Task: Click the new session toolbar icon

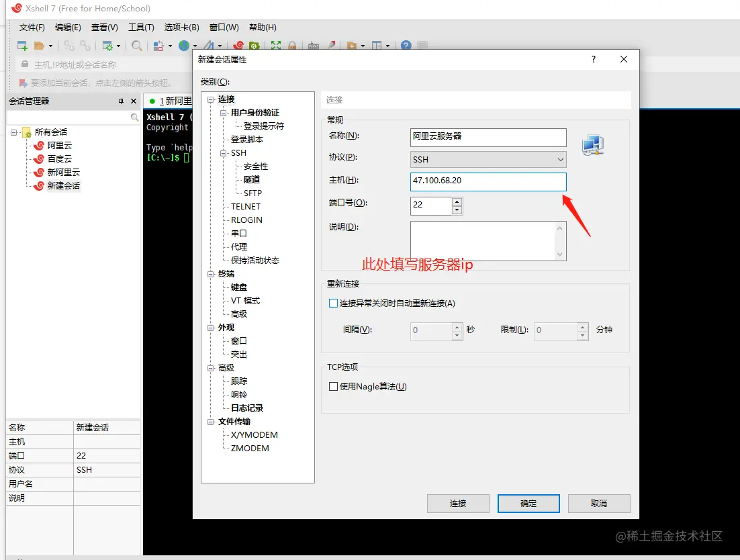Action: (22, 46)
